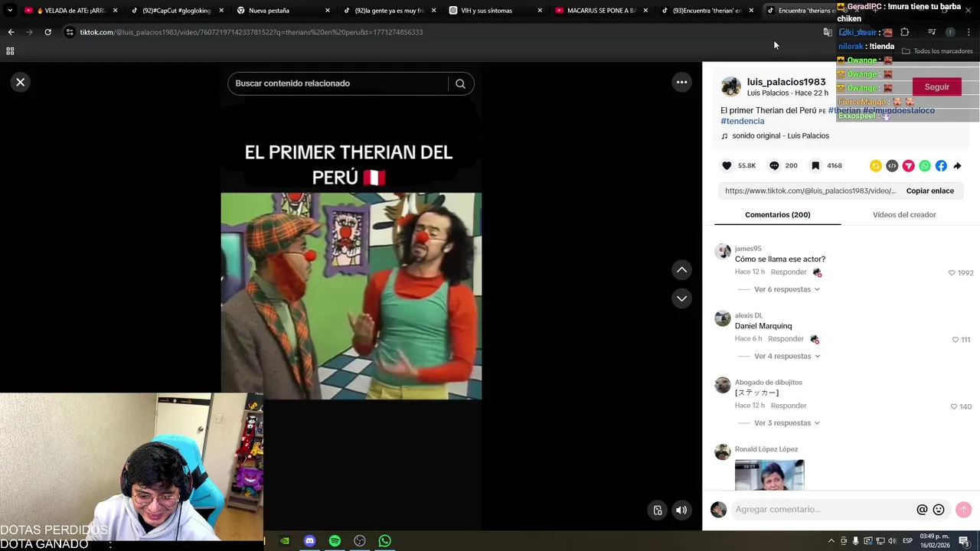Click the 'Copiar enlace' button
Viewport: 980px width, 551px height.
(x=929, y=191)
